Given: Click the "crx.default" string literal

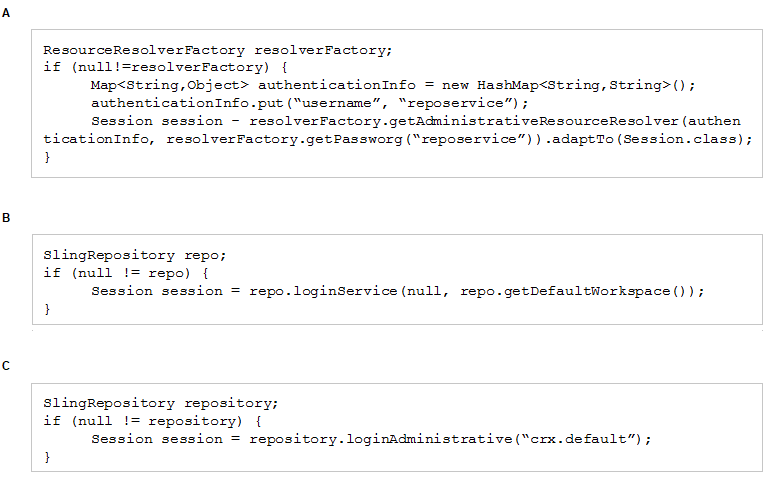Looking at the screenshot, I should (580, 440).
